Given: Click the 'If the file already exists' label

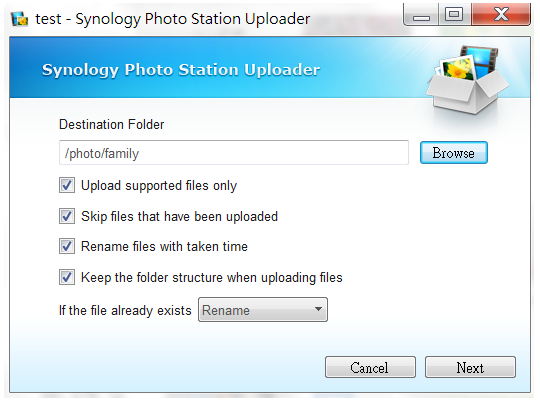Looking at the screenshot, I should pos(125,310).
